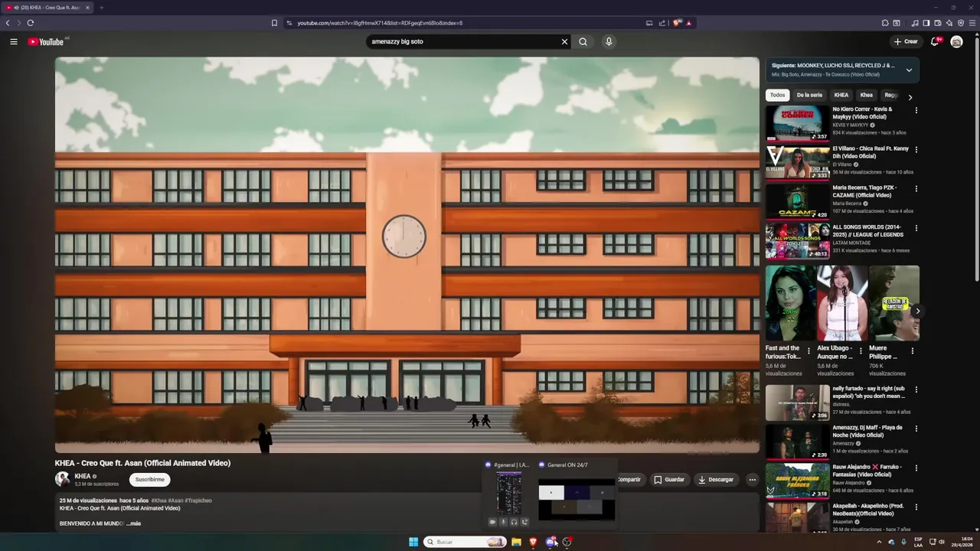Open Brave extensions puzzle icon
The width and height of the screenshot is (980, 551).
click(885, 23)
